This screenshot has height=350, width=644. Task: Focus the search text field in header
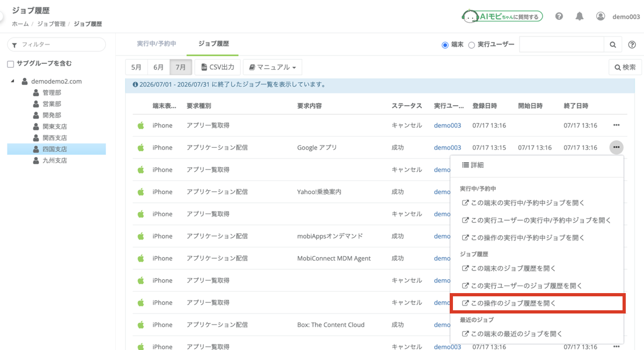562,45
